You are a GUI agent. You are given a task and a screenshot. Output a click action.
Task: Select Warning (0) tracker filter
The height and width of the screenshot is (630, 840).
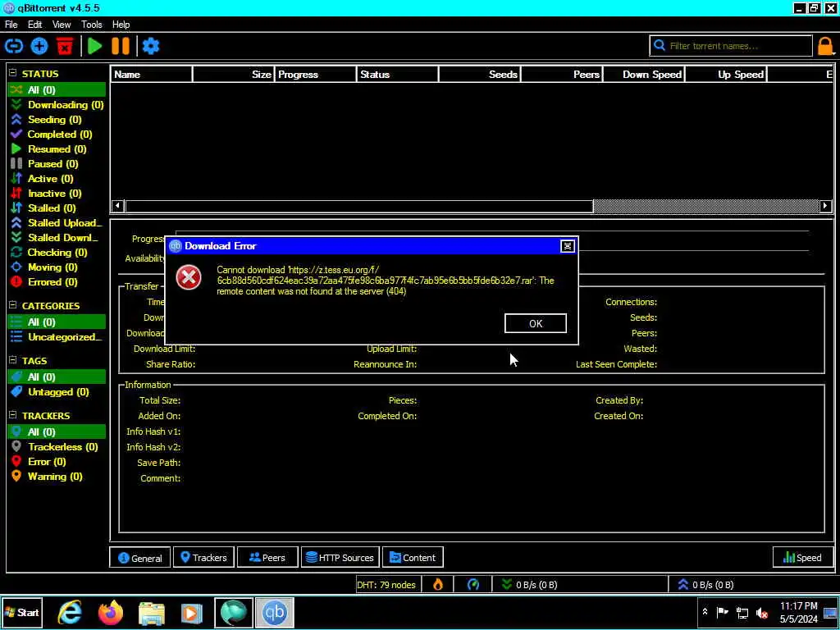[x=57, y=477]
